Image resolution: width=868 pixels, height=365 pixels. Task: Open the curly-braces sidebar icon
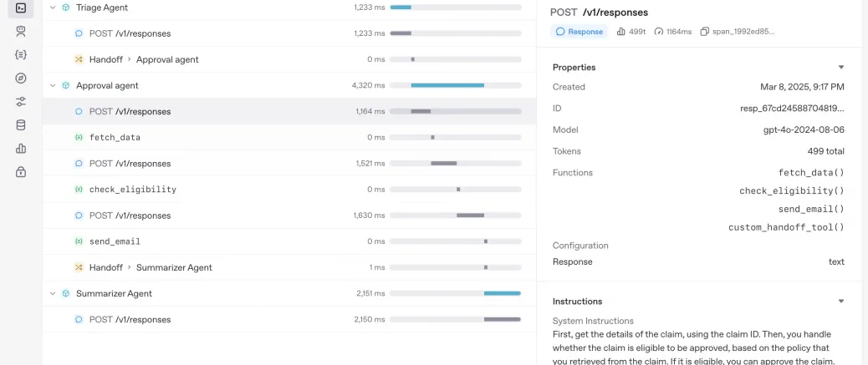(21, 54)
